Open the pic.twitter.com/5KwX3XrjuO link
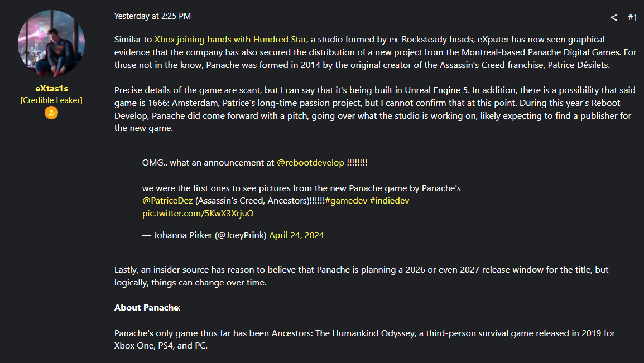 198,214
